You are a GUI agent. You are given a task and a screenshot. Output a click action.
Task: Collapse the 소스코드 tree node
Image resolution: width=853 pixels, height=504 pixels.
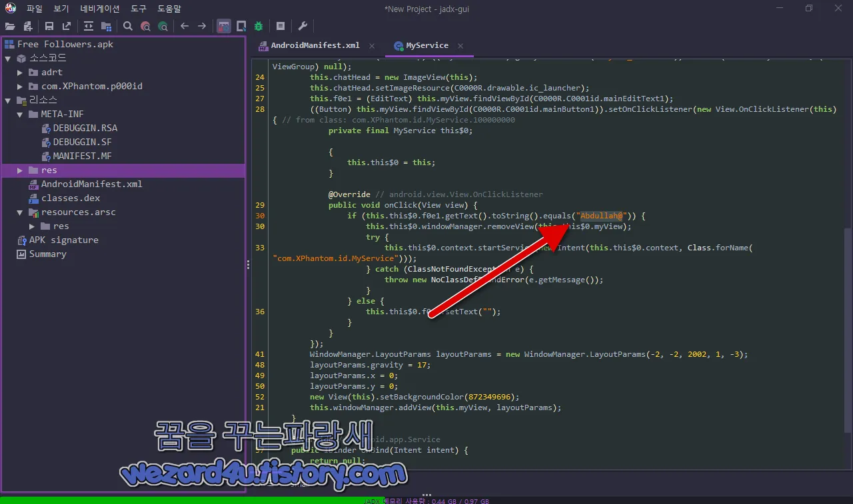(8, 59)
